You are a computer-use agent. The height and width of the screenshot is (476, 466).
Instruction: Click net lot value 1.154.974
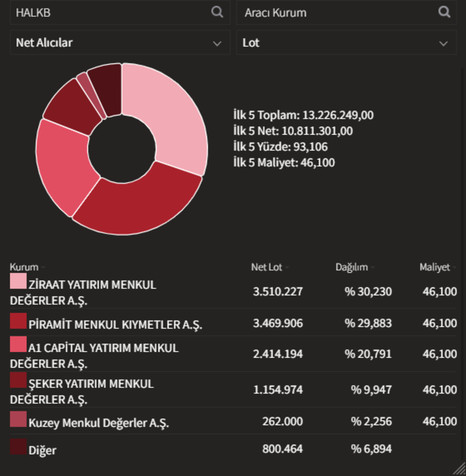tap(278, 390)
